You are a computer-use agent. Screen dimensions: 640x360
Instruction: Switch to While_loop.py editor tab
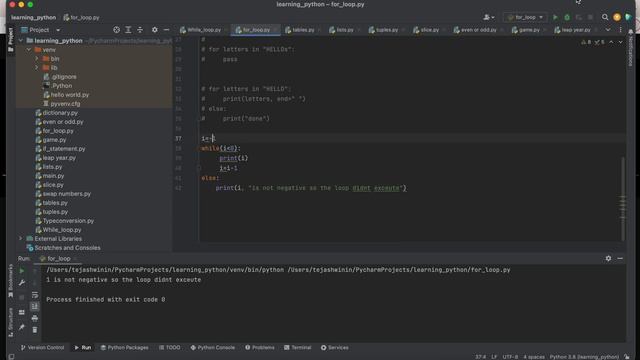point(204,30)
